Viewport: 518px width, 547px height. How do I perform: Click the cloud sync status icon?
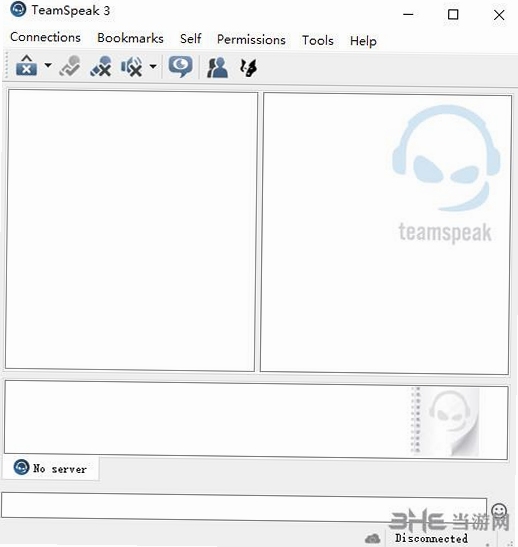point(372,538)
